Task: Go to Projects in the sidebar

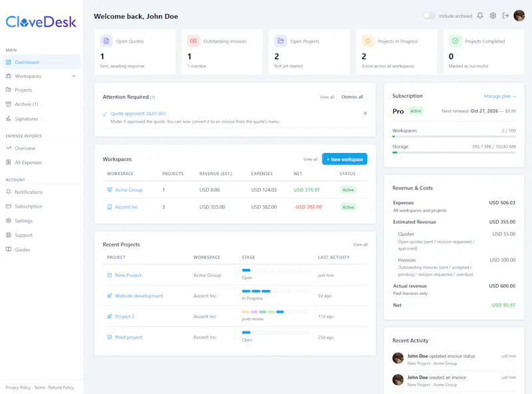Action: (23, 90)
